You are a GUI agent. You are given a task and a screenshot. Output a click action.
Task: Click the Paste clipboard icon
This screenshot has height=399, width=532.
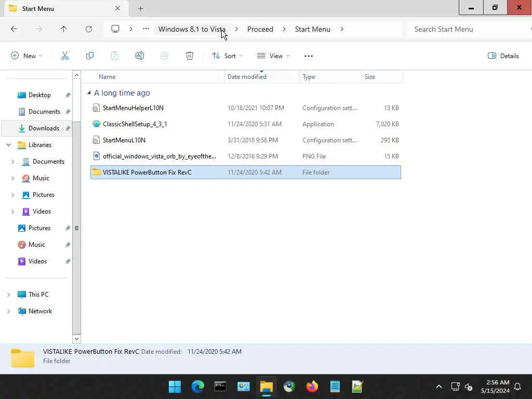[x=115, y=56]
